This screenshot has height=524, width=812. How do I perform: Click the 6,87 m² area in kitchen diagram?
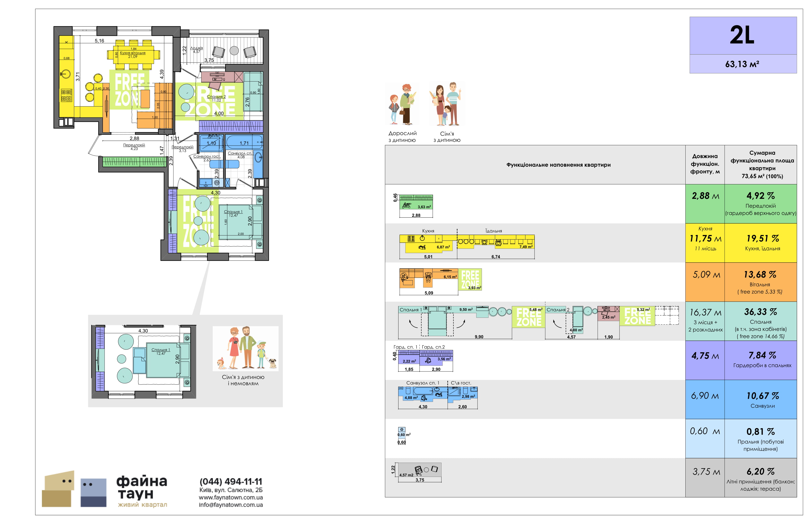pos(443,247)
